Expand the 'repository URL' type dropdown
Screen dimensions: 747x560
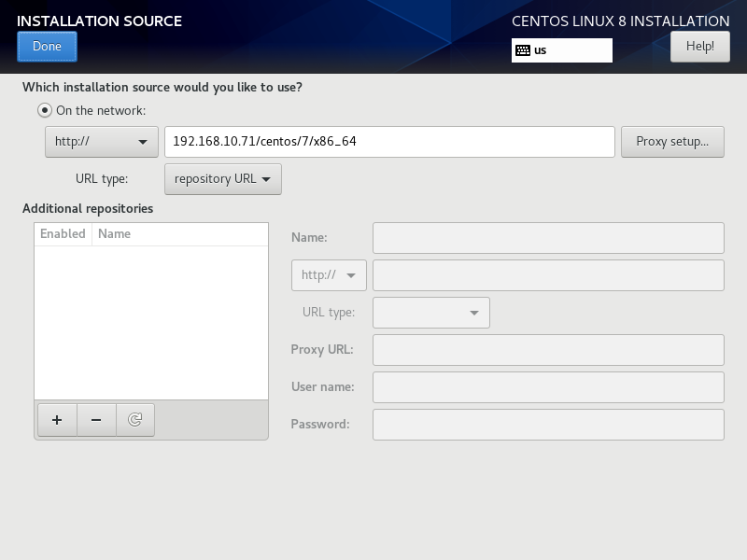222,179
